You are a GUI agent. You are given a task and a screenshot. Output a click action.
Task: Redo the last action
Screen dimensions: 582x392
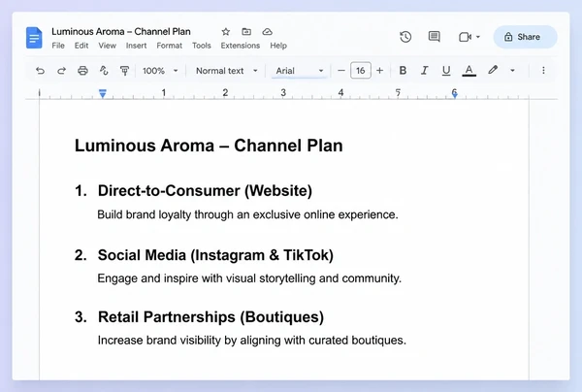click(62, 71)
